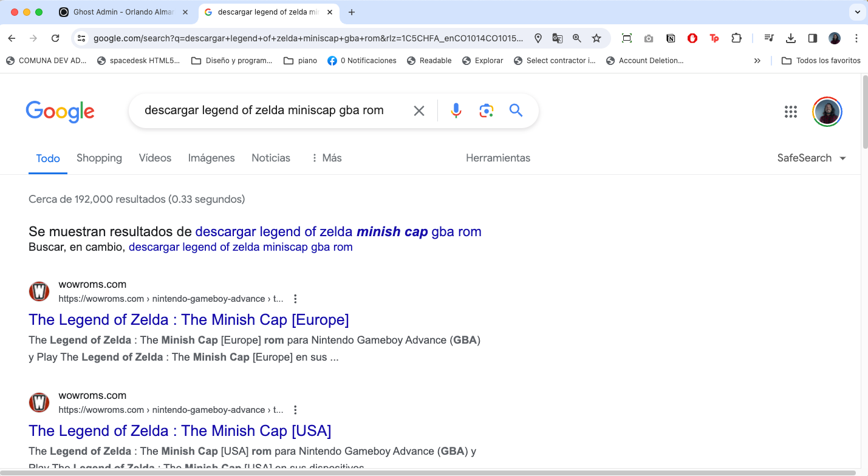Clear the search box text
This screenshot has width=868, height=476.
click(419, 110)
